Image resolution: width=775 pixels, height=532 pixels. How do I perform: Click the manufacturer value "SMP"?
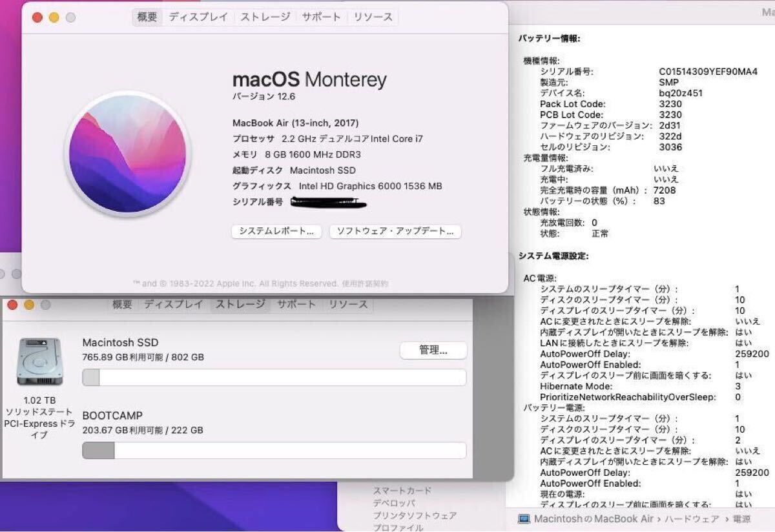(668, 82)
